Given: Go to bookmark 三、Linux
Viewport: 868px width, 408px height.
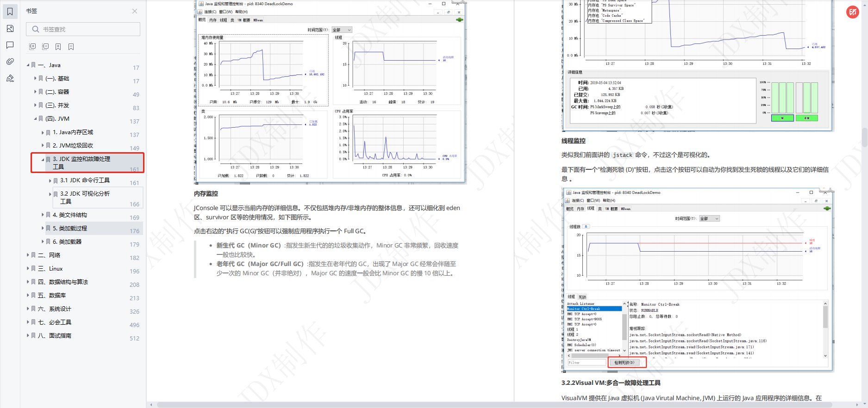Looking at the screenshot, I should pos(50,269).
